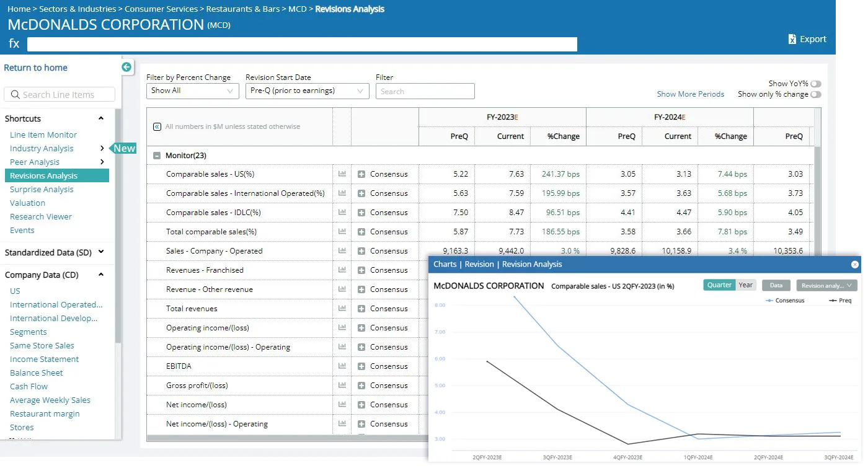Image resolution: width=868 pixels, height=468 pixels.
Task: Switch chart to Quarter view
Action: 719,285
